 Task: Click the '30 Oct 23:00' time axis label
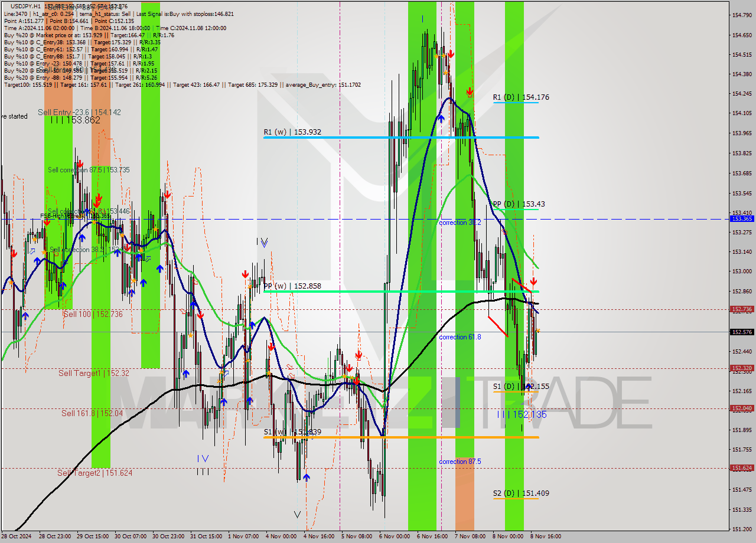click(168, 537)
